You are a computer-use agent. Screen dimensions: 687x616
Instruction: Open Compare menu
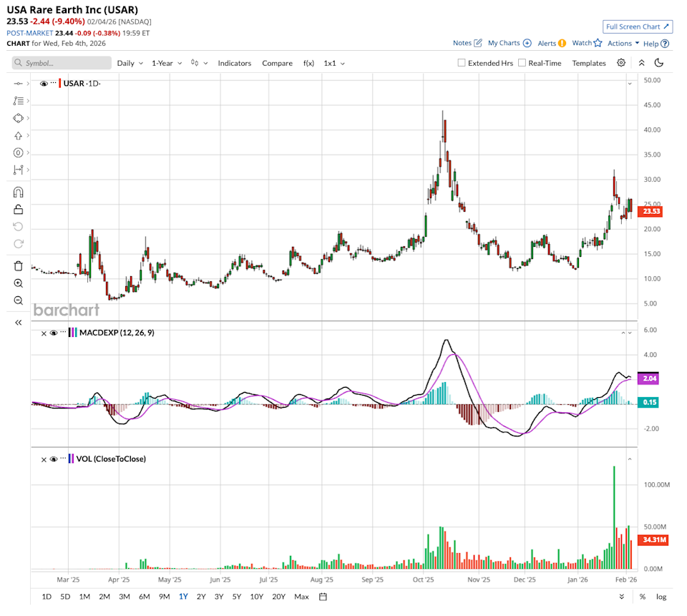pos(278,63)
